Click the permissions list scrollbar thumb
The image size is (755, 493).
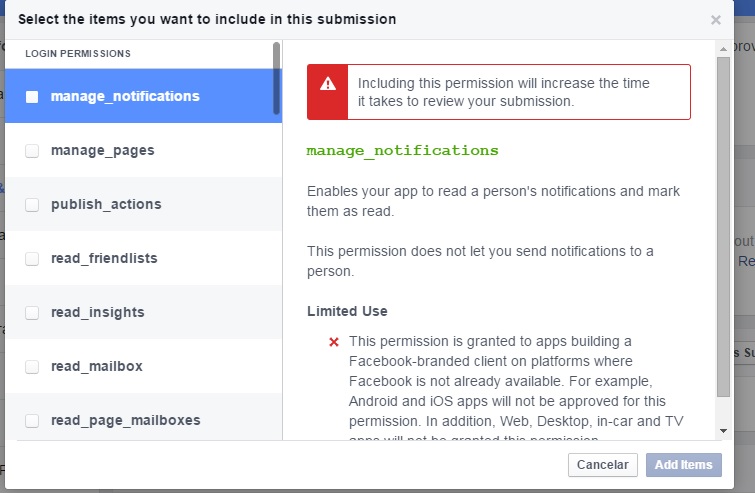(276, 78)
